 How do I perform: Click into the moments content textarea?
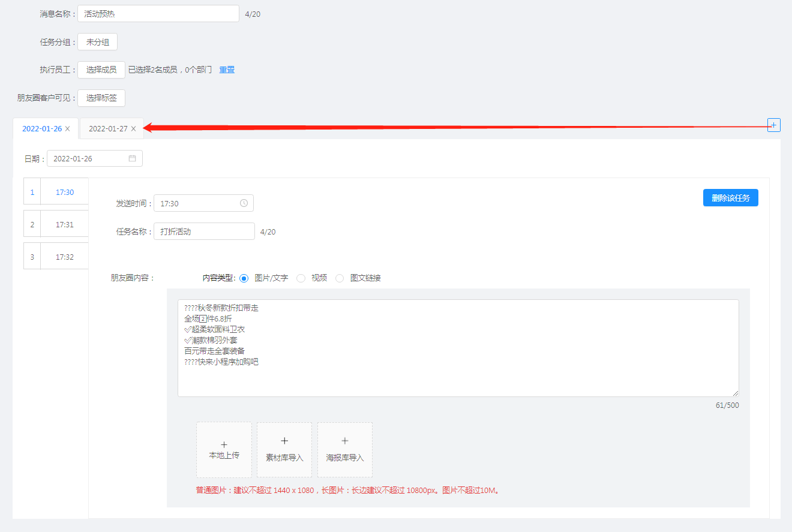coord(458,348)
